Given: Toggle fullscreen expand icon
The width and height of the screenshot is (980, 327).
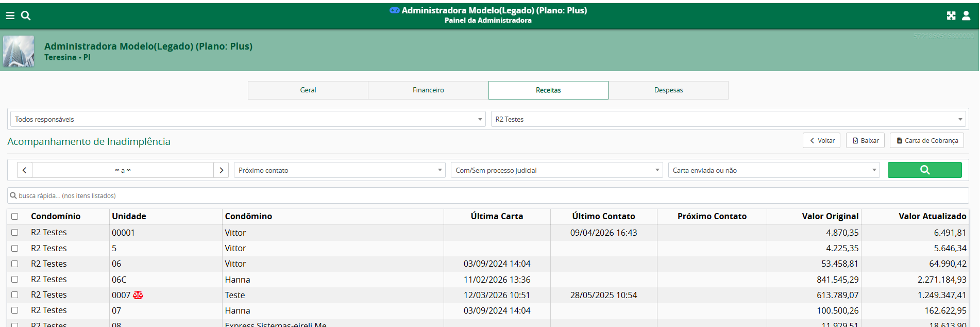Looking at the screenshot, I should pyautogui.click(x=951, y=15).
